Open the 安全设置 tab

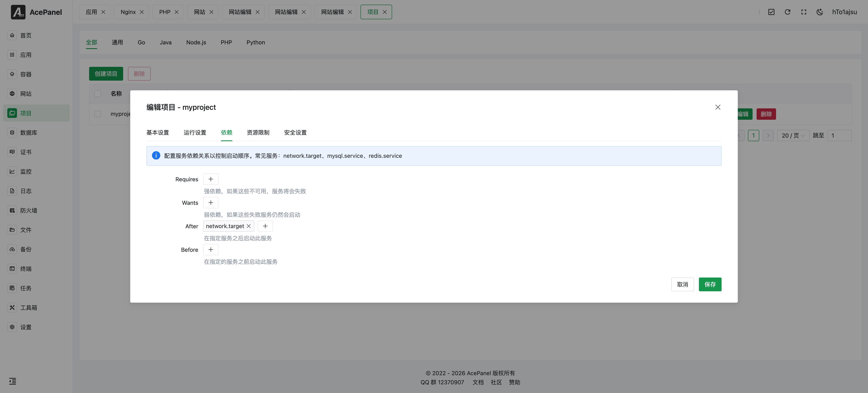click(295, 132)
